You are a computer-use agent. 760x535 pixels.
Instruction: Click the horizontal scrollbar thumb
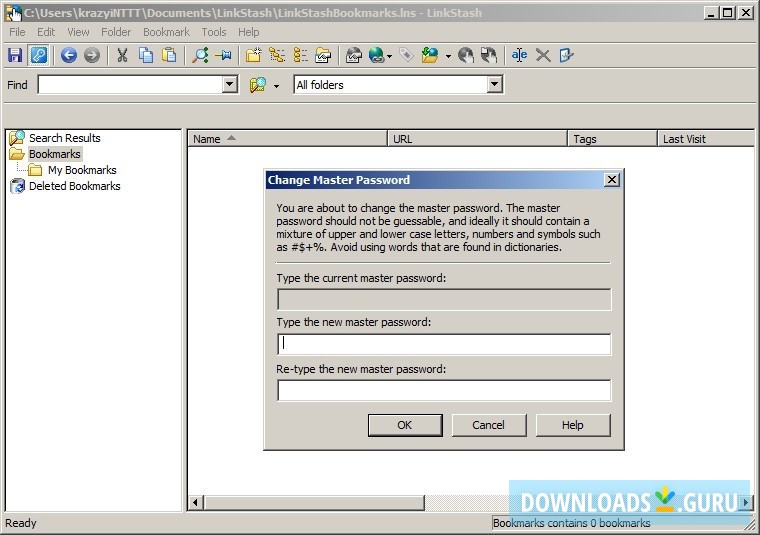pyautogui.click(x=314, y=503)
